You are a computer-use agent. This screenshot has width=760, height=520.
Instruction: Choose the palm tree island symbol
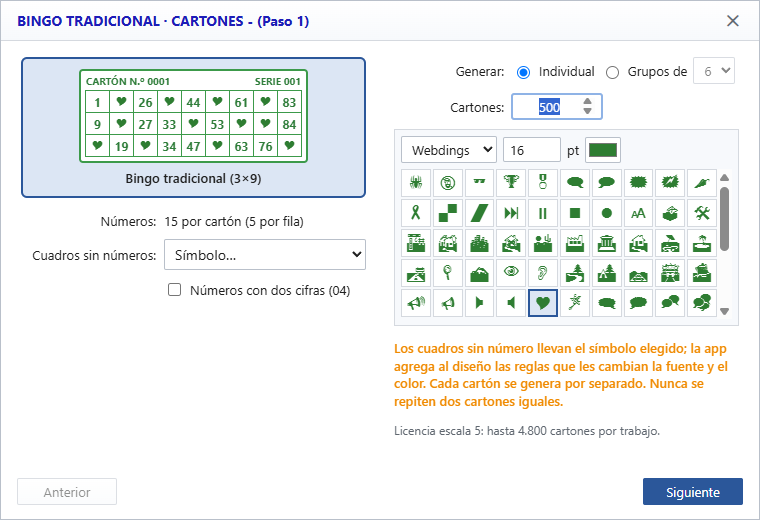tap(701, 243)
